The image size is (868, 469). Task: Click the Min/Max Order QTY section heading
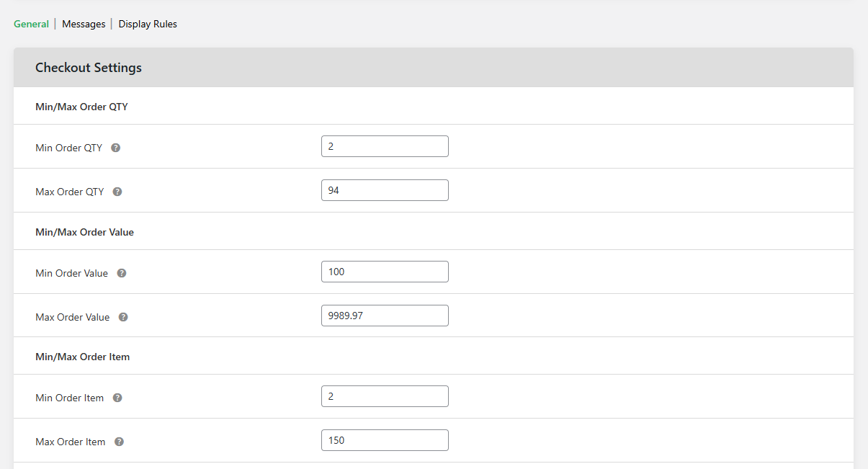(81, 106)
